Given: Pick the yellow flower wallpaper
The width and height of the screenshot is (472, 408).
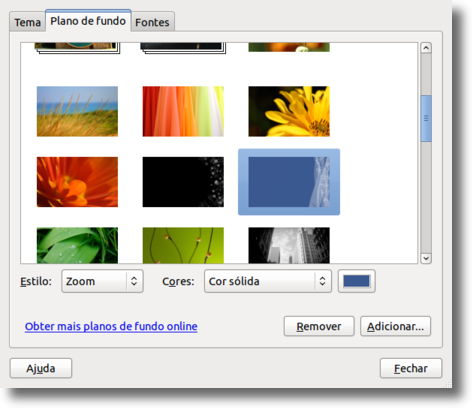Looking at the screenshot, I should click(x=289, y=111).
